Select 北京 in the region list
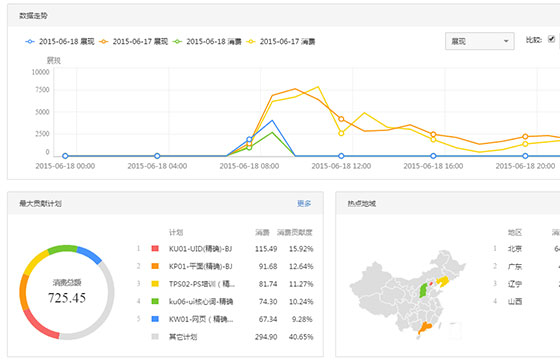 click(515, 249)
